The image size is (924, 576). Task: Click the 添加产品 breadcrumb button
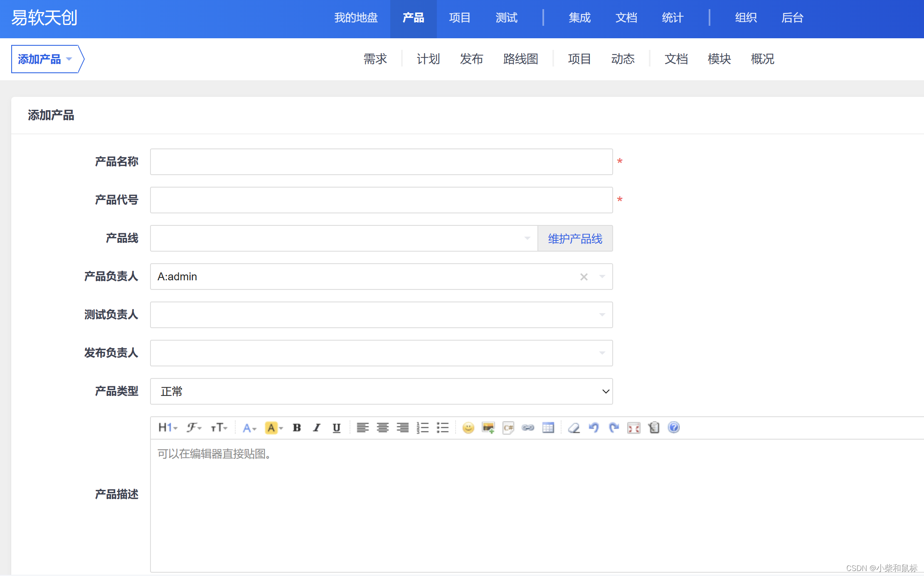pyautogui.click(x=45, y=59)
